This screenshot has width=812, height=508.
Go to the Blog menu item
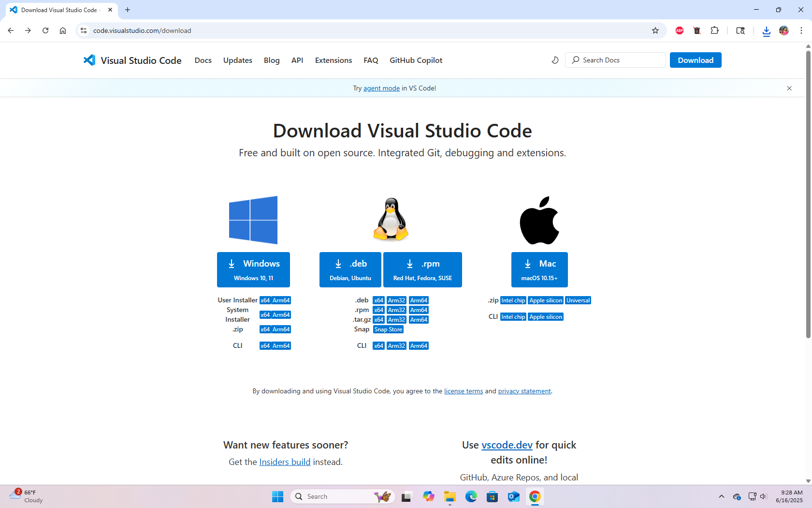(272, 60)
